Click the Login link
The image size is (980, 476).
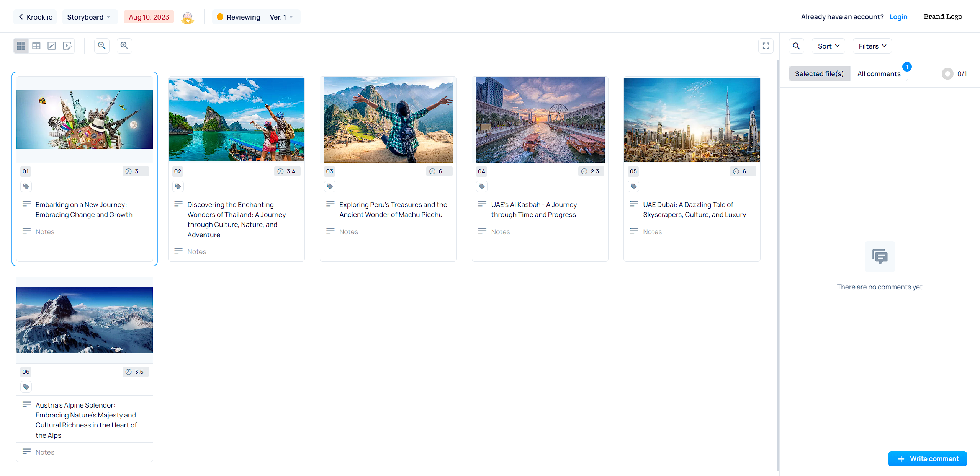click(x=898, y=17)
